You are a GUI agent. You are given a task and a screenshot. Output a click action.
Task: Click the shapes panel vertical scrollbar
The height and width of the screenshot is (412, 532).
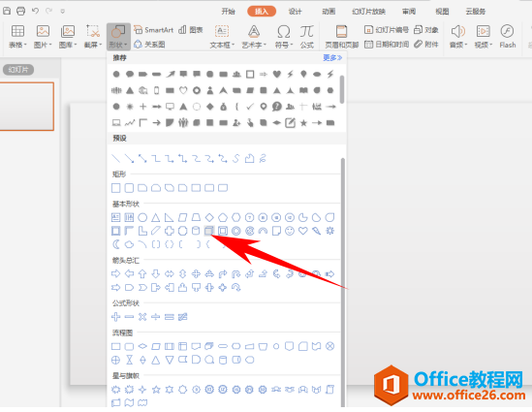click(x=343, y=282)
